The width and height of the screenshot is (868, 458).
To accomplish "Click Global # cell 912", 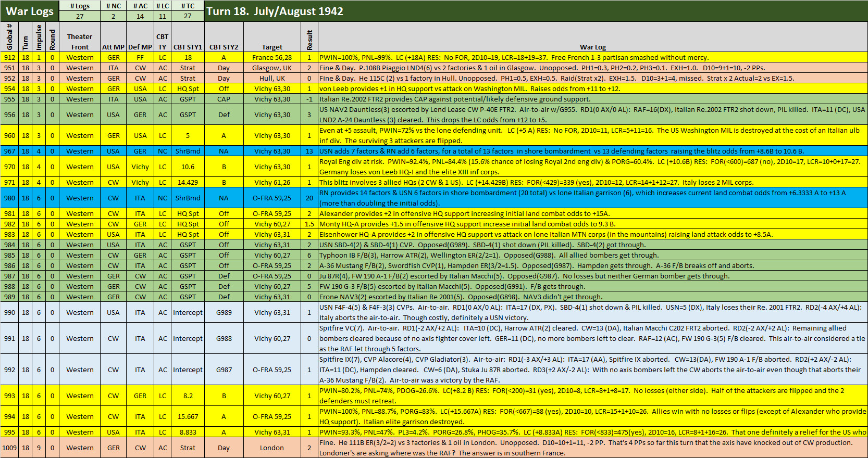I will 9,57.
